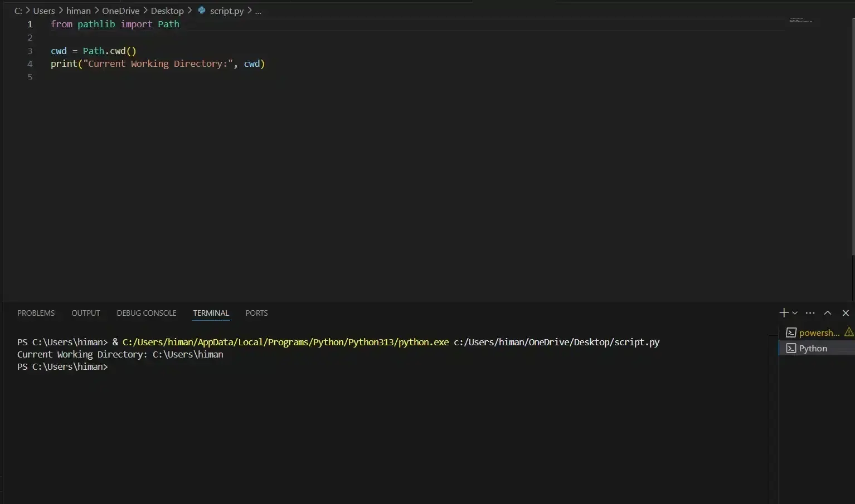Click the terminal icon beside Python entry
855x504 pixels.
click(791, 348)
